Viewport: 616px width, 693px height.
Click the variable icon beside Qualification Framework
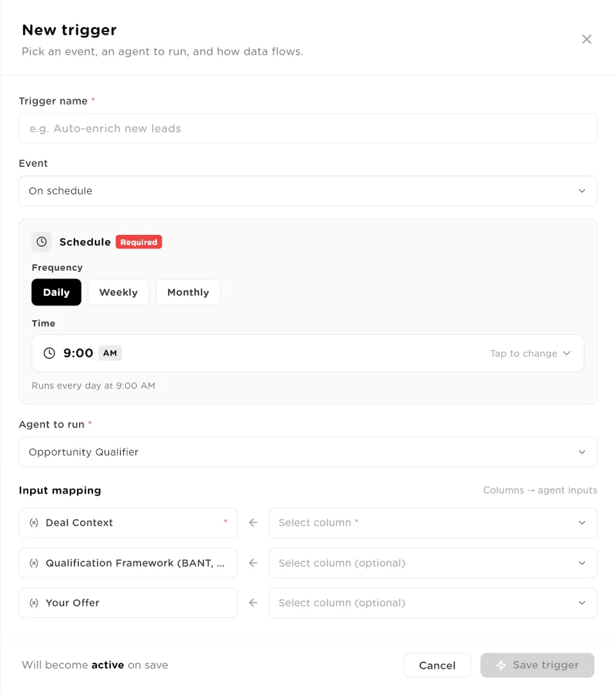point(34,563)
